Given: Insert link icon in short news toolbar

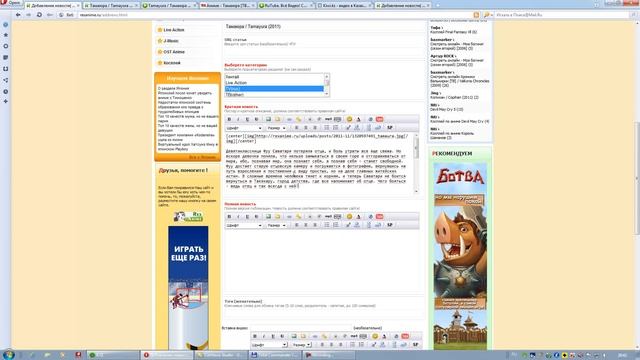Looking at the screenshot, I should (289, 119).
